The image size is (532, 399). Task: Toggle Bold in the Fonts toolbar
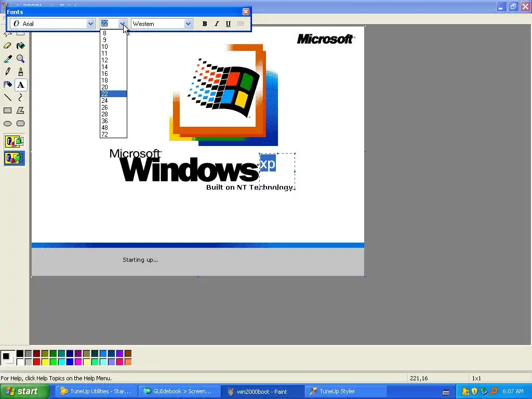205,24
